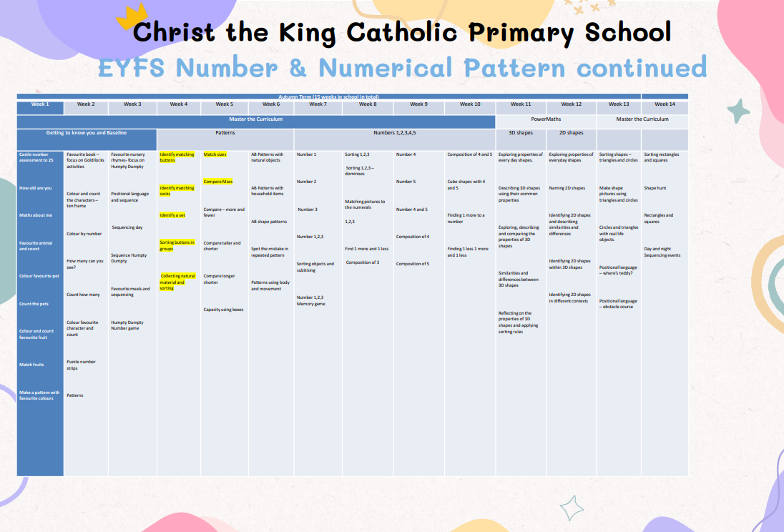Click 'Spot the mistake in repeated pattern'

[x=270, y=252]
